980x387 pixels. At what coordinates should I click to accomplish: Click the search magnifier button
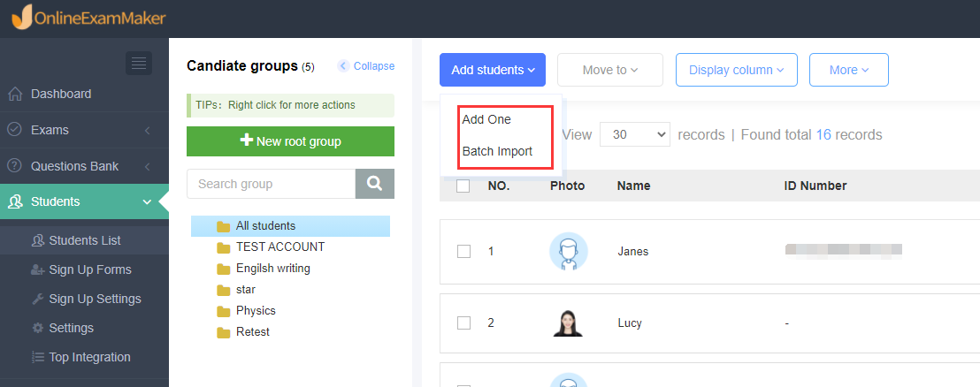[x=375, y=184]
